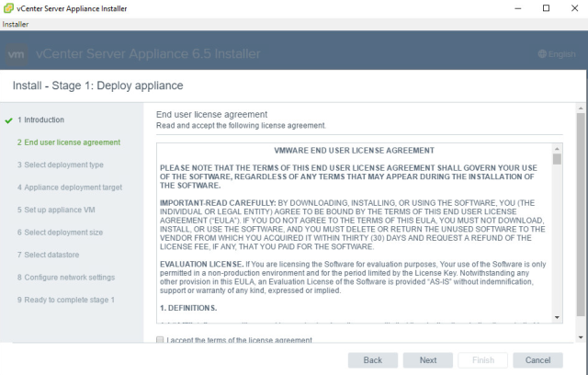Image resolution: width=588 pixels, height=375 pixels.
Task: Select step 3 Select deployment type
Action: pyautogui.click(x=60, y=165)
